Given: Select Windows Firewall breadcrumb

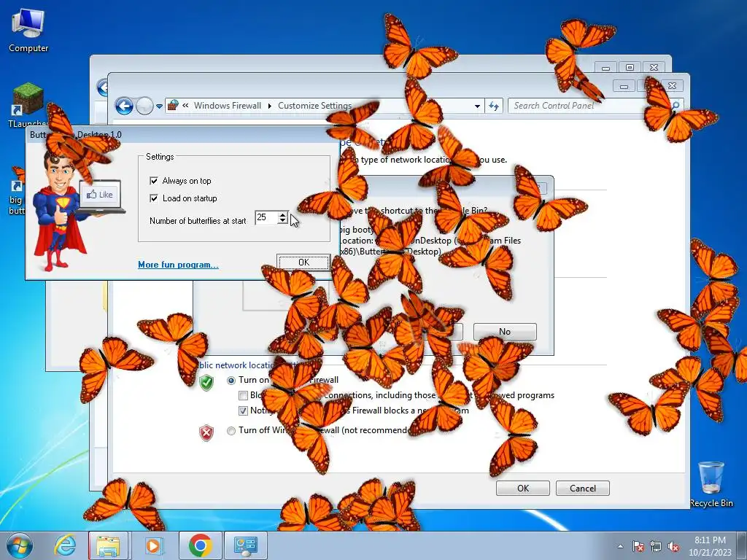Looking at the screenshot, I should click(228, 106).
